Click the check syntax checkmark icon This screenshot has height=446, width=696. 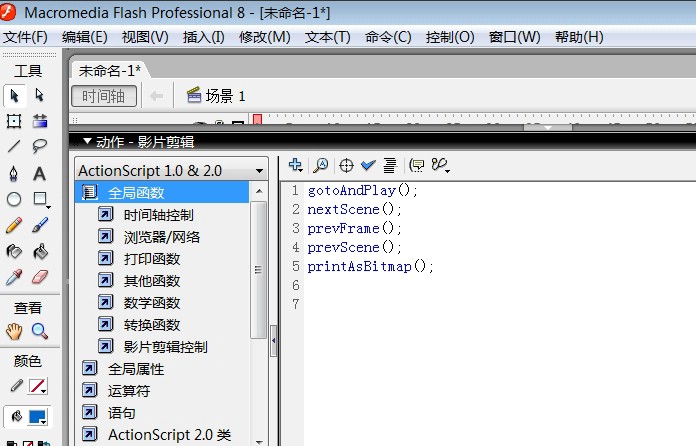368,166
